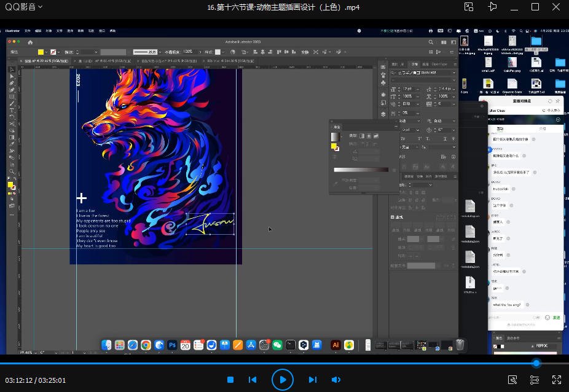This screenshot has width=569, height=392.
Task: Enter fullscreen mode in QQ影音 player
Action: pos(557,380)
